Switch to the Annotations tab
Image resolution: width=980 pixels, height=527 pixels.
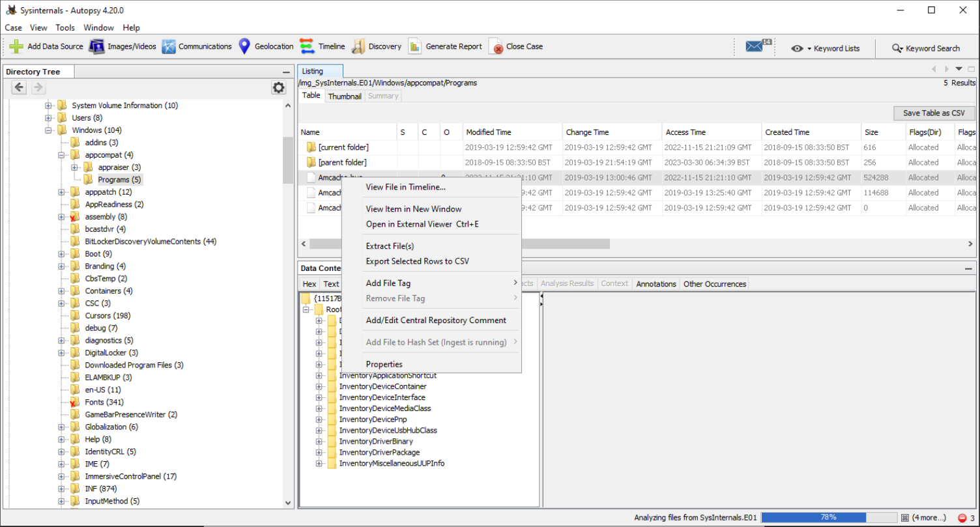(x=656, y=284)
